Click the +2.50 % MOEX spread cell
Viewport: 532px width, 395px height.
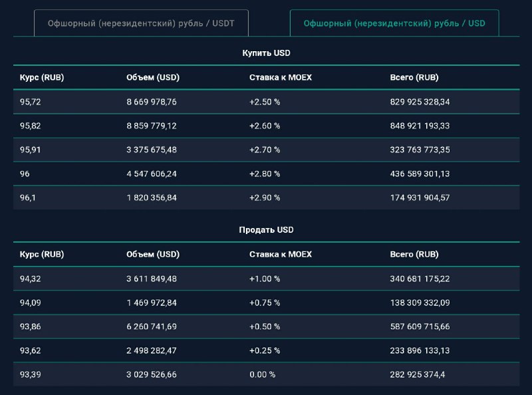(x=265, y=102)
